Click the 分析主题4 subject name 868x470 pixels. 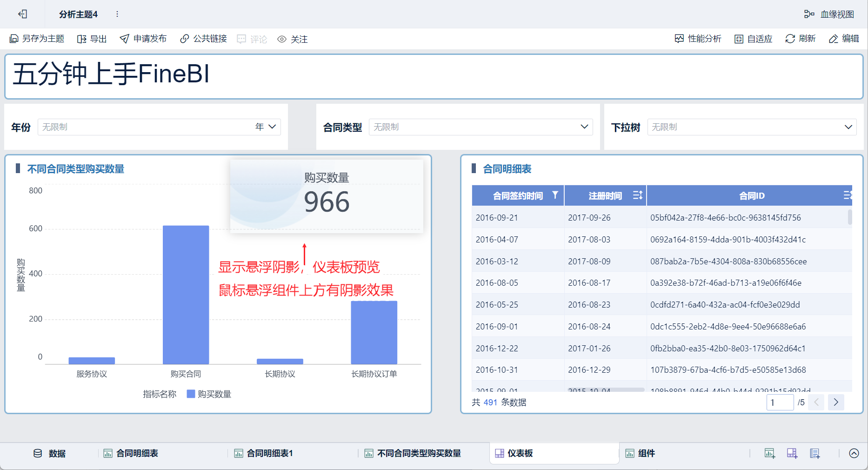tap(78, 14)
